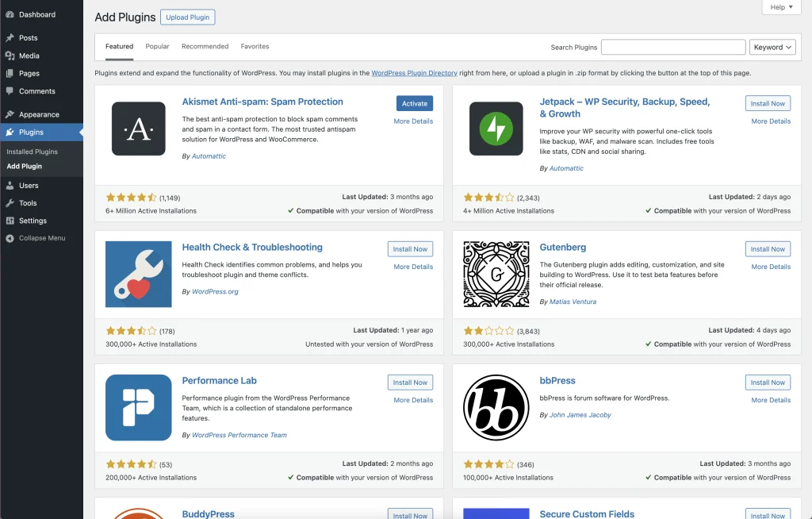Open Installed Plugins submenu item
Viewport: 812px width, 519px height.
tap(32, 152)
